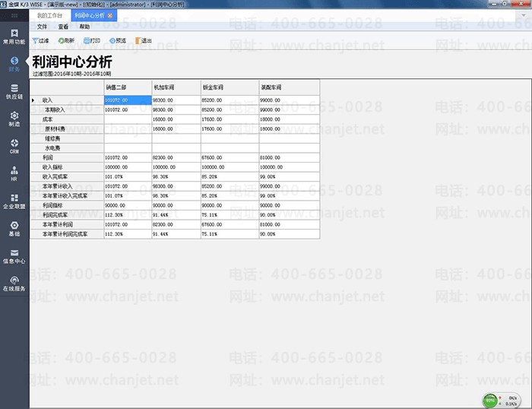The image size is (532, 409).
Task: Open the 查看 menu
Action: pos(63,27)
